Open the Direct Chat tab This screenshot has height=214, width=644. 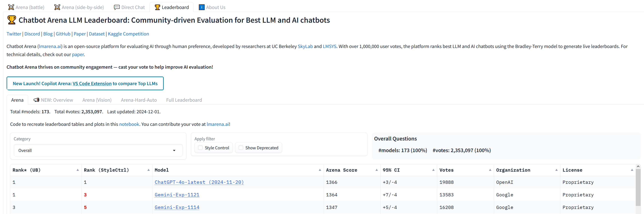click(129, 7)
